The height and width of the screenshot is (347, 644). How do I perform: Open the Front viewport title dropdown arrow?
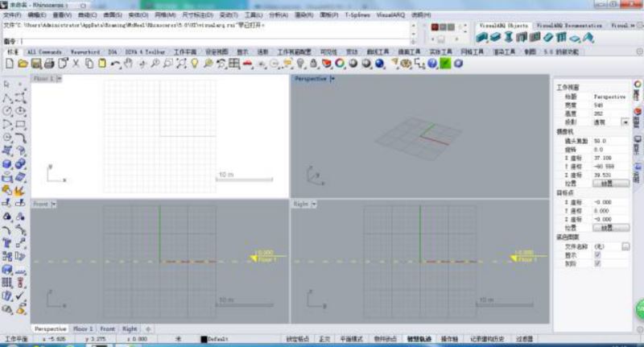pos(54,204)
